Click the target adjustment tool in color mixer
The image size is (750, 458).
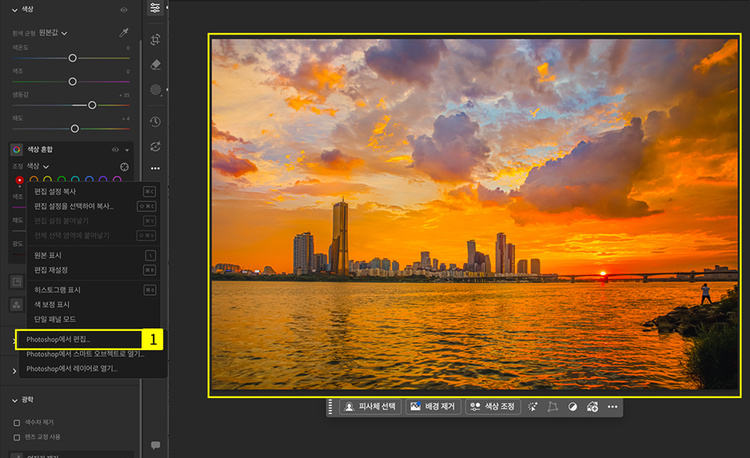[124, 166]
